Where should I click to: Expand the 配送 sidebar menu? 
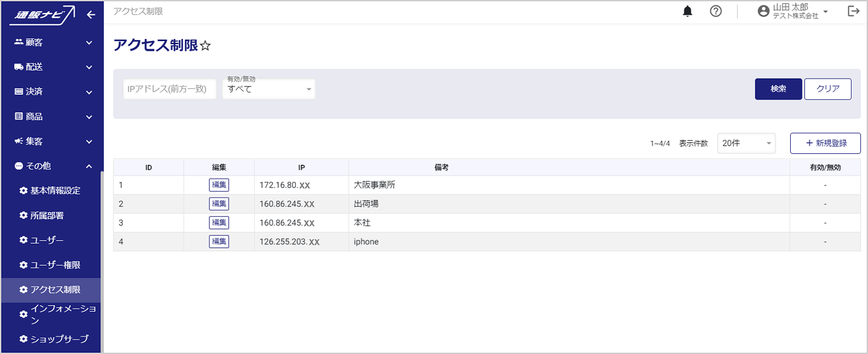(52, 67)
